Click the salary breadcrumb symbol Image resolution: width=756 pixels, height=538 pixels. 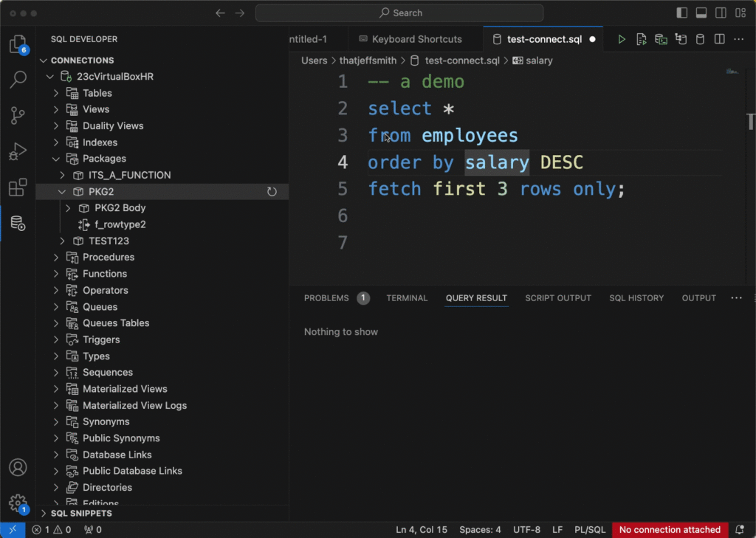pyautogui.click(x=533, y=61)
